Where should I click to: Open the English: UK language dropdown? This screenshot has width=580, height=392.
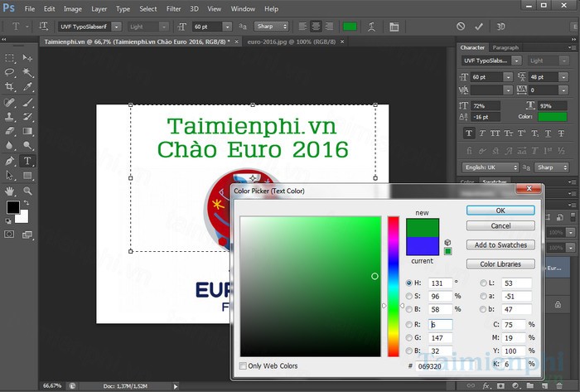(x=491, y=167)
